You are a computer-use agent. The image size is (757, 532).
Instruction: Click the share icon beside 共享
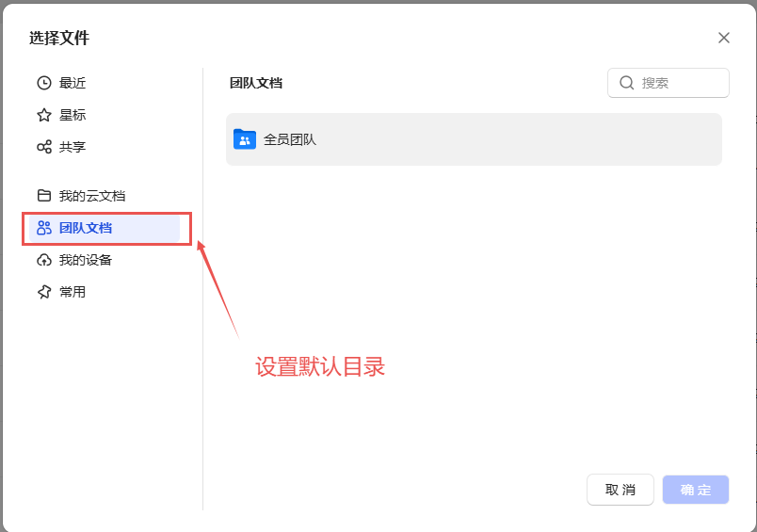pyautogui.click(x=44, y=147)
